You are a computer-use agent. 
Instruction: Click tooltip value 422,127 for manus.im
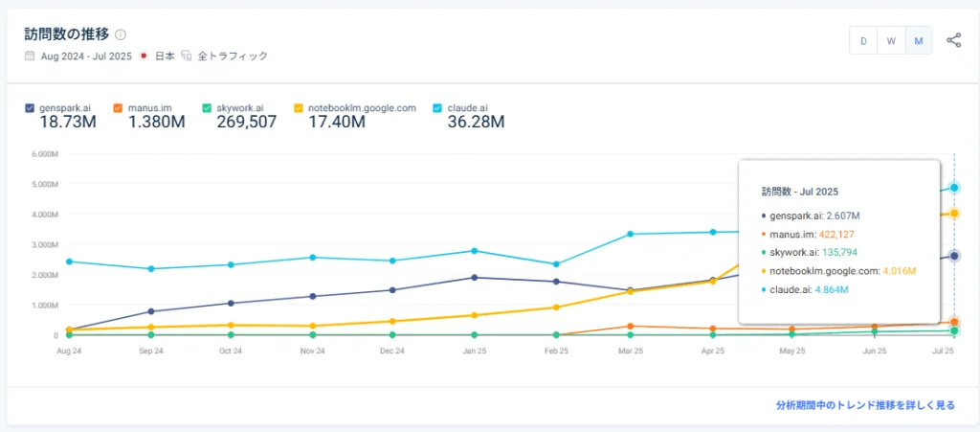[836, 235]
